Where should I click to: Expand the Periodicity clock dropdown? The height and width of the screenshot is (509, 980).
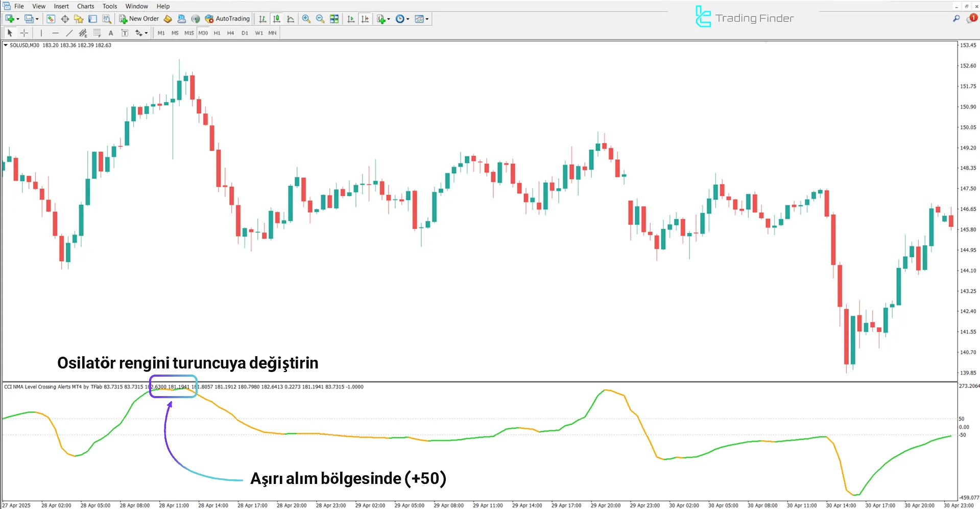pos(408,19)
